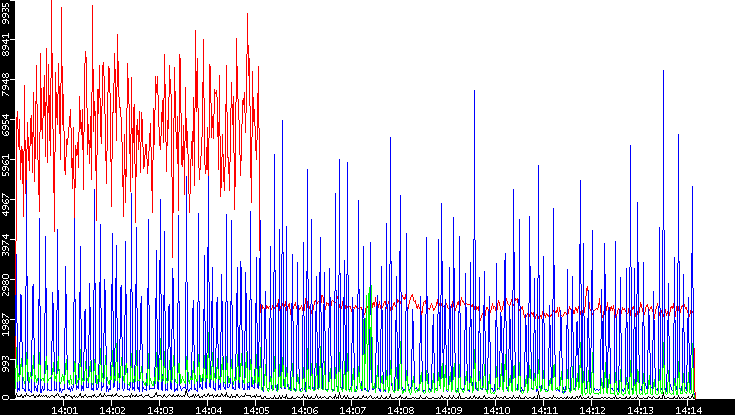This screenshot has height=415, width=735.
Task: Click the 0 y-axis origin label
Action: point(5,398)
